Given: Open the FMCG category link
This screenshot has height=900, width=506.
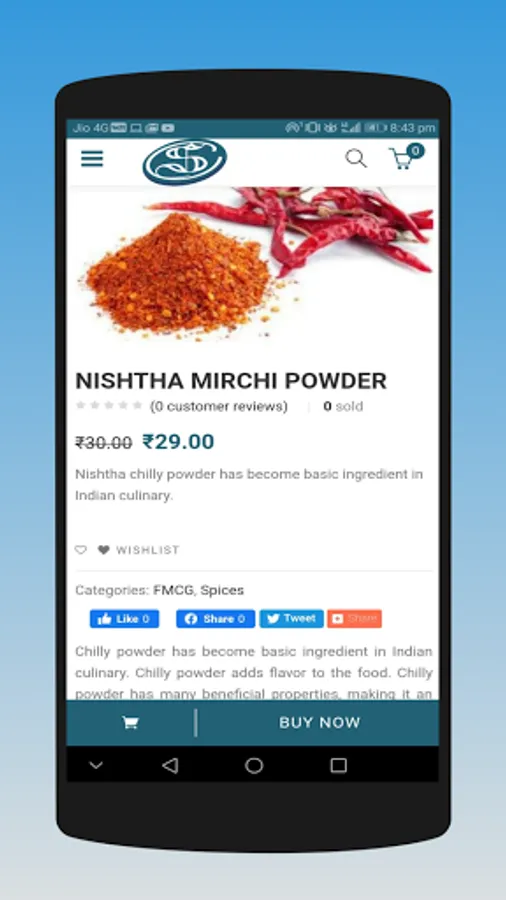Looking at the screenshot, I should [174, 590].
